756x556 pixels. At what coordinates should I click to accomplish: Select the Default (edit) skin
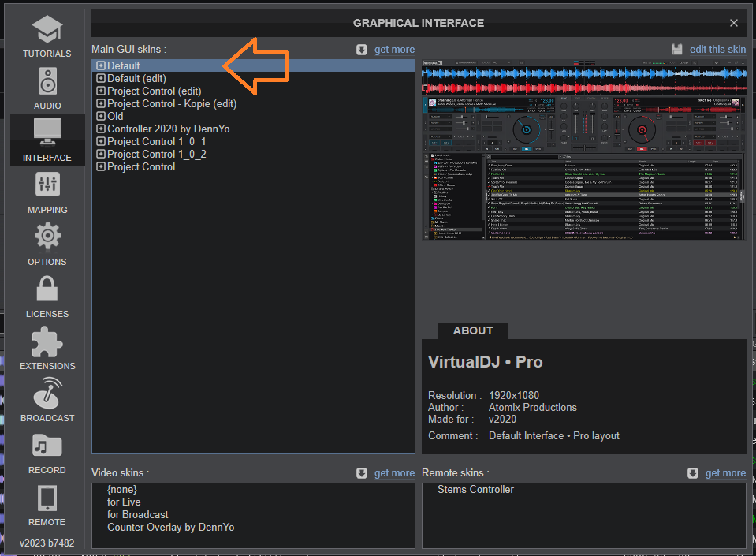pyautogui.click(x=136, y=78)
